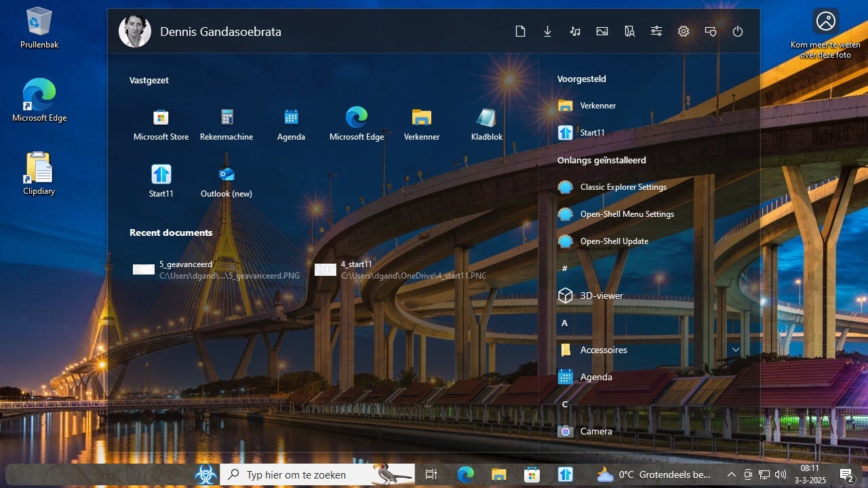Open the Documents folder icon
868x488 pixels.
coord(520,31)
